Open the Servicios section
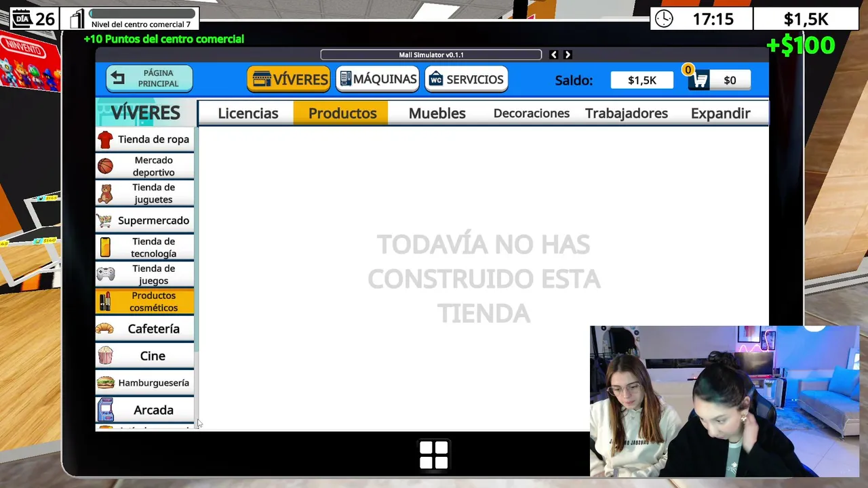 (x=467, y=79)
